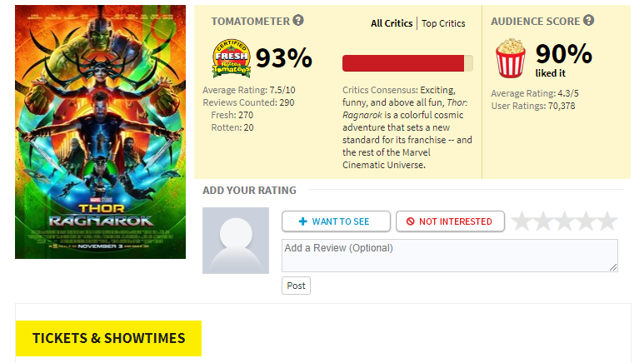Rate the movie four stars
This screenshot has height=363, width=644.
click(x=586, y=221)
